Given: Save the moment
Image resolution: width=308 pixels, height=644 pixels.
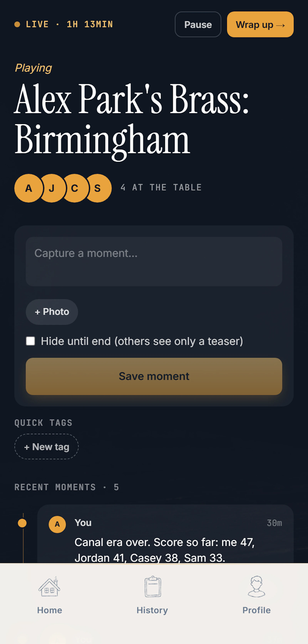Looking at the screenshot, I should tap(154, 376).
